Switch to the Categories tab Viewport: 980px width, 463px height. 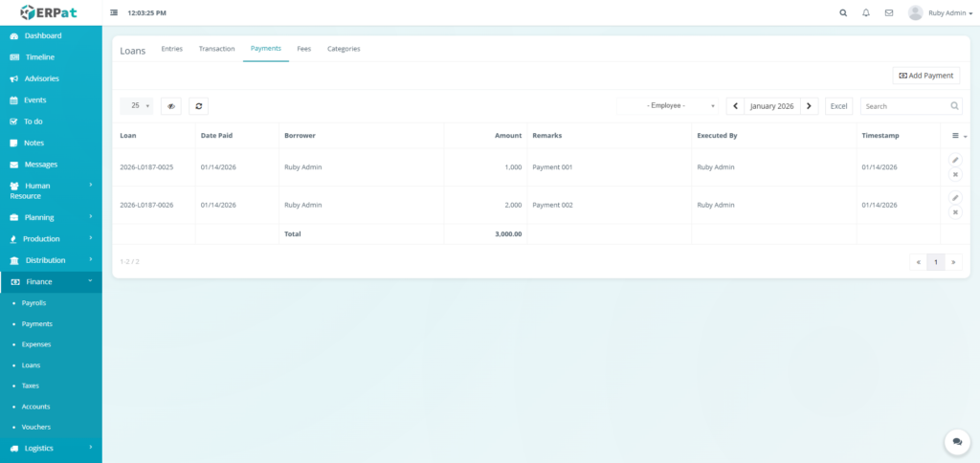pos(344,49)
